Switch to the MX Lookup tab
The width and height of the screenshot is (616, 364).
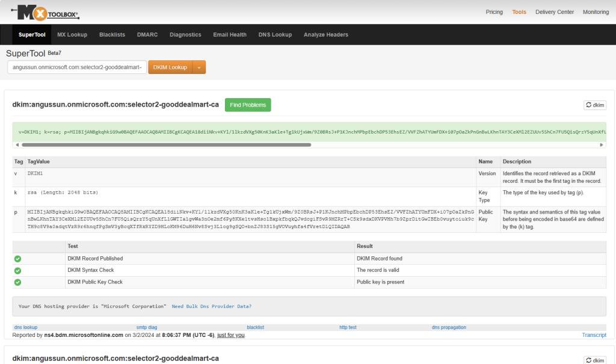point(72,35)
